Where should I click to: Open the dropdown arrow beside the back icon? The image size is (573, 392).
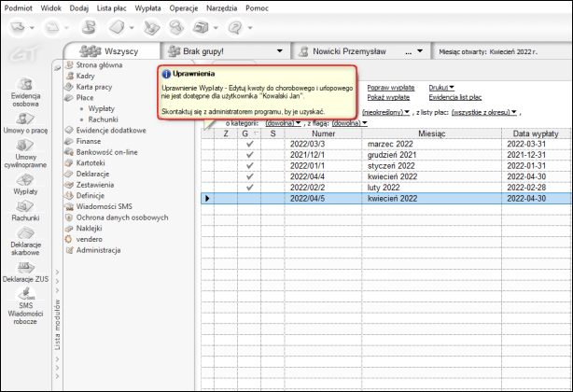tap(32, 28)
